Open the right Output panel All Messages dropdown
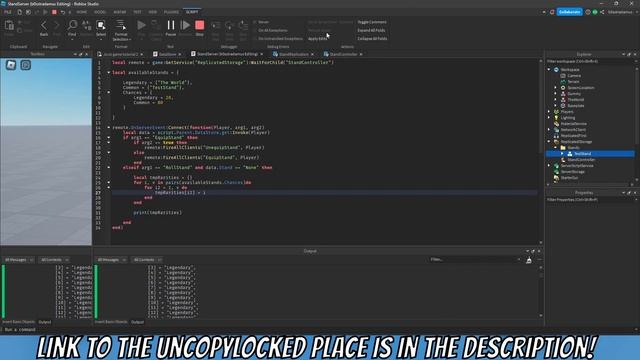640x360 pixels. pyautogui.click(x=111, y=260)
